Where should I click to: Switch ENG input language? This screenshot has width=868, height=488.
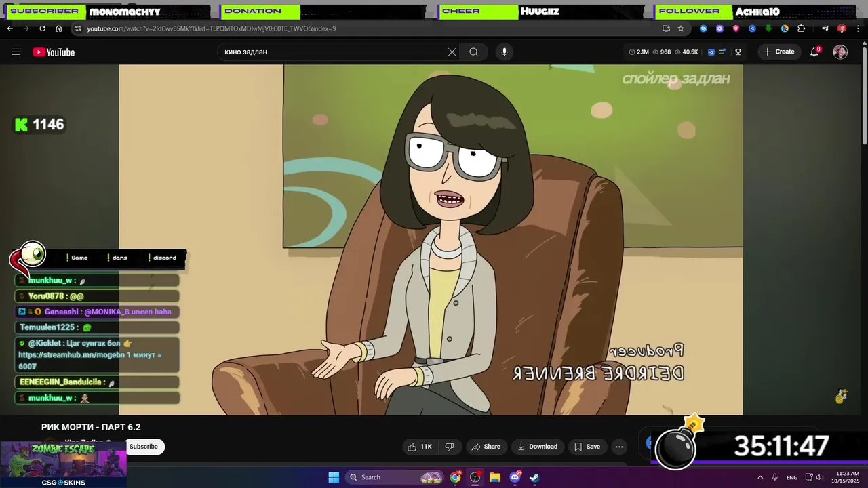point(792,478)
